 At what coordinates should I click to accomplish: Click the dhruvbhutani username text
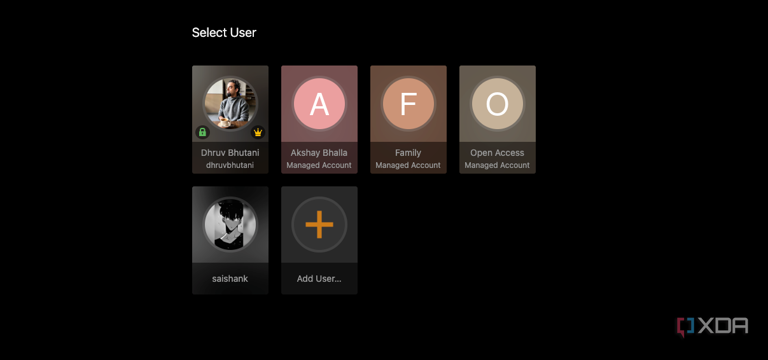[230, 165]
